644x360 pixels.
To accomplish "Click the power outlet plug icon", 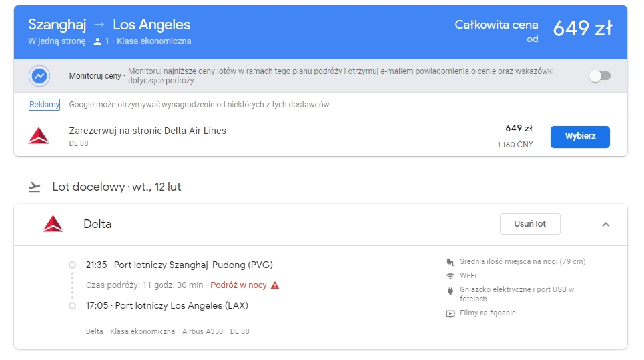I will coord(450,291).
